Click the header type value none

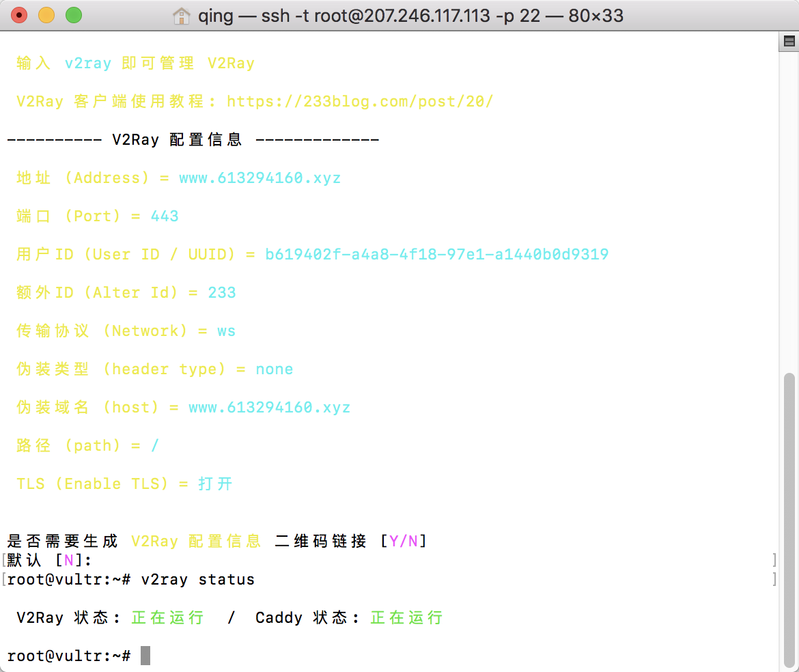274,369
